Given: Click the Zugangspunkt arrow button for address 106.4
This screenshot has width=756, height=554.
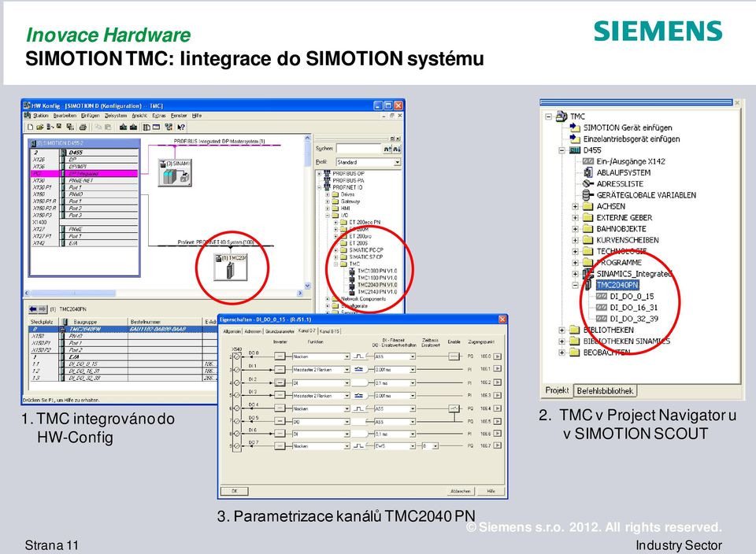Looking at the screenshot, I should tap(497, 408).
